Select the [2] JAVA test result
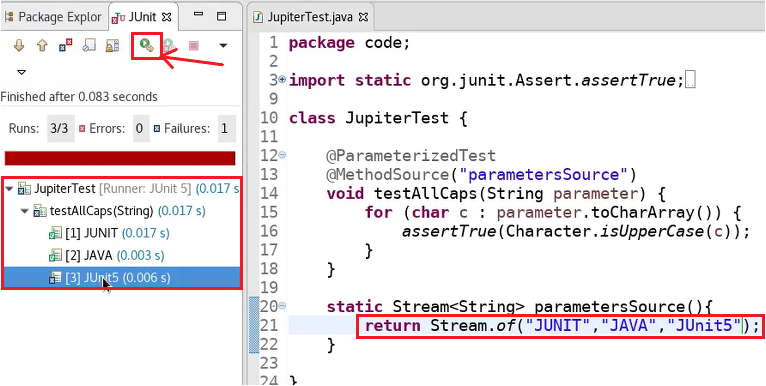The height and width of the screenshot is (386, 766). click(106, 256)
